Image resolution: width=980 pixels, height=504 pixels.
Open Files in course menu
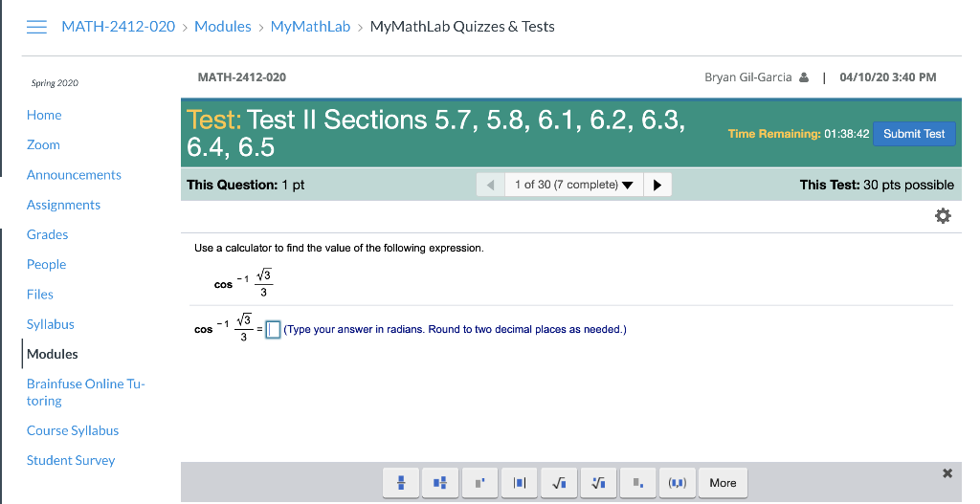click(40, 295)
